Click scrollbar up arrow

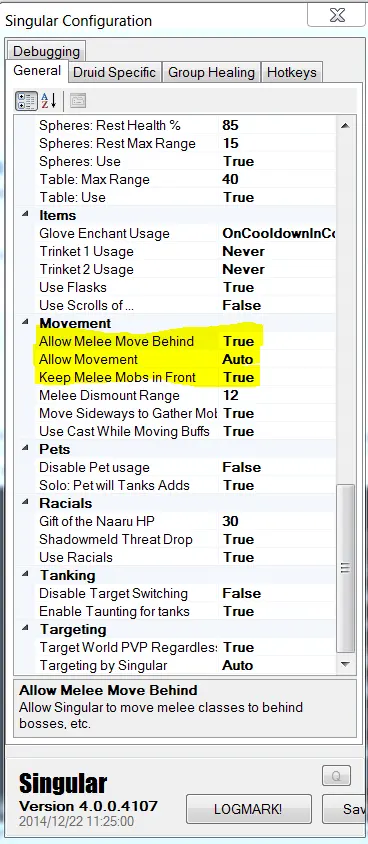(x=345, y=125)
